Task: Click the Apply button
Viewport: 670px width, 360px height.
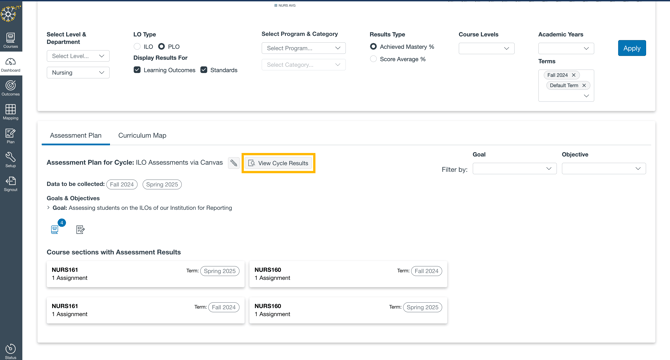Action: [632, 48]
